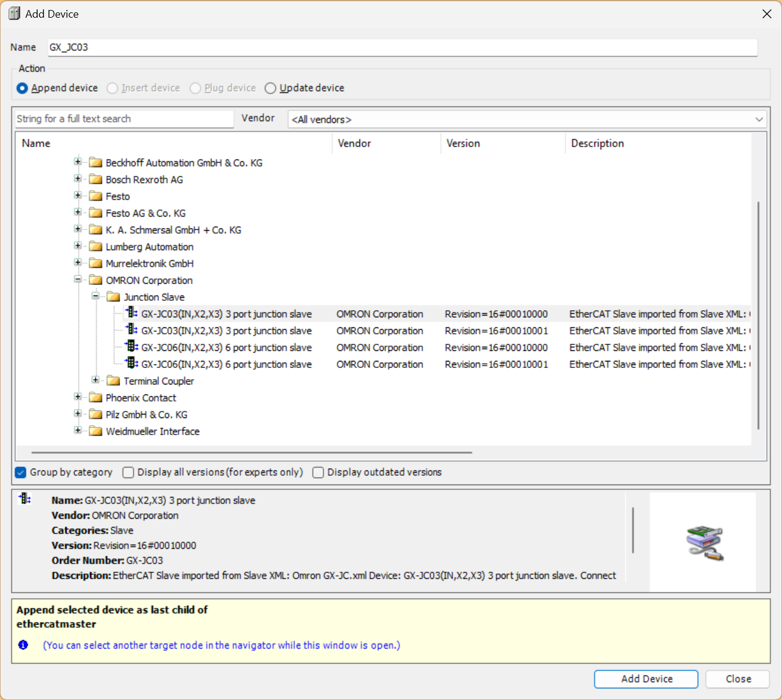Click the device preview image thumbnail

tap(704, 543)
